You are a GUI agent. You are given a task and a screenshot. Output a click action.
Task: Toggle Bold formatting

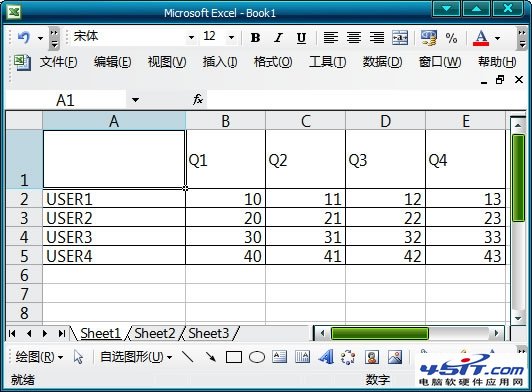(x=255, y=37)
